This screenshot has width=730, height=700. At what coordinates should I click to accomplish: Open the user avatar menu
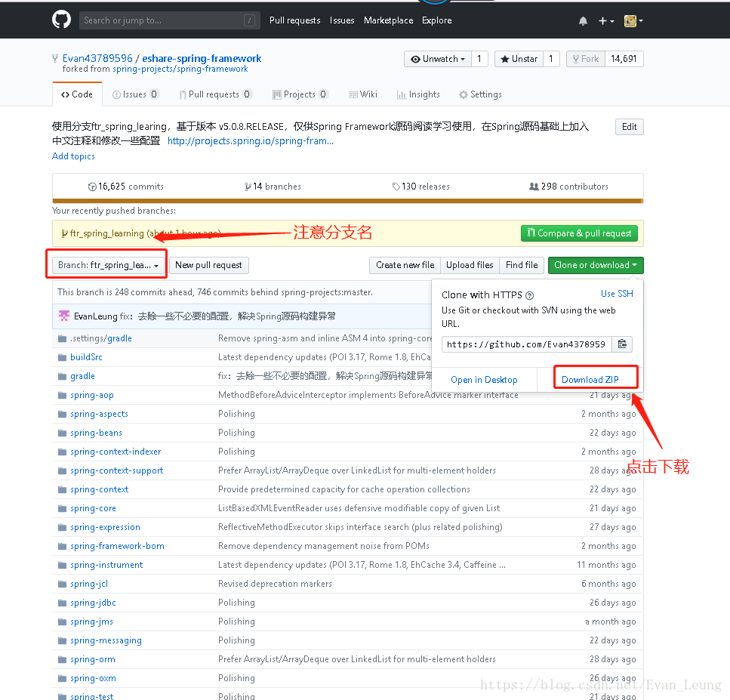coord(633,21)
